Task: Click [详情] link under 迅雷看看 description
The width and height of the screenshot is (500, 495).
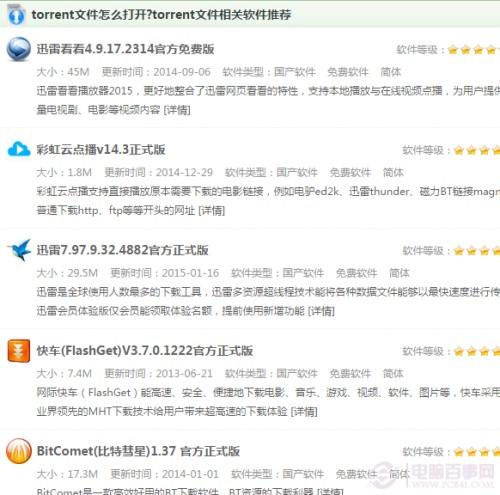Action: point(177,110)
